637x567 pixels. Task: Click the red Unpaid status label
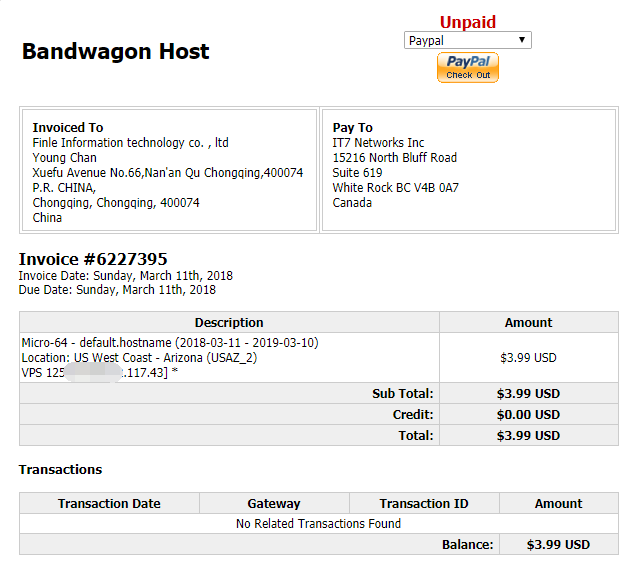point(467,22)
